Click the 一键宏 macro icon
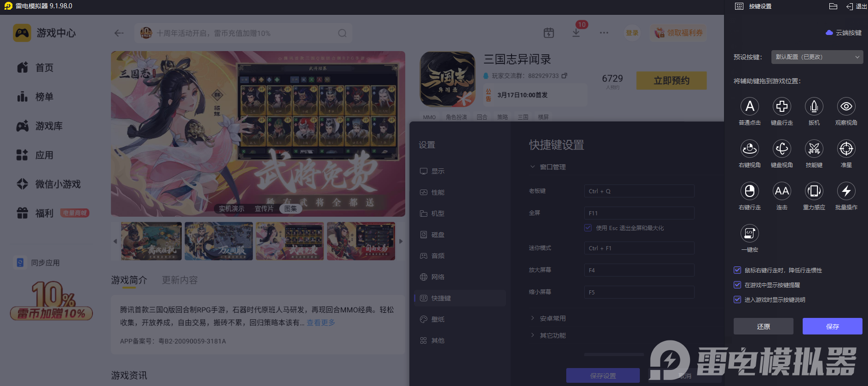868x386 pixels. point(750,233)
